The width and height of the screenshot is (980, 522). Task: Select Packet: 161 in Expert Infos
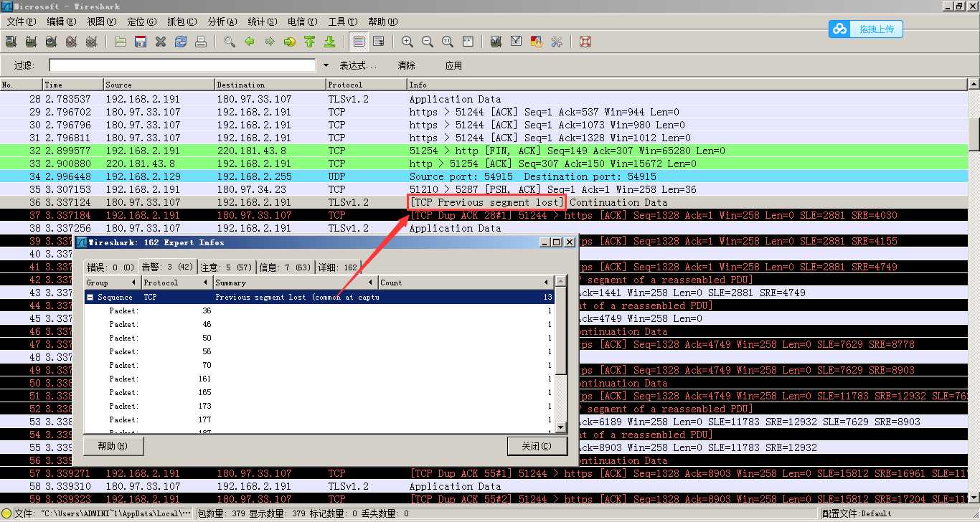click(x=319, y=379)
